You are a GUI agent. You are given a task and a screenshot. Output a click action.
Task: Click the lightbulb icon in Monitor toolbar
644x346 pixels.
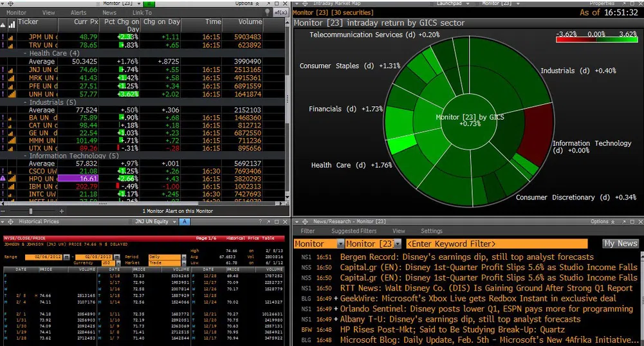tap(267, 12)
